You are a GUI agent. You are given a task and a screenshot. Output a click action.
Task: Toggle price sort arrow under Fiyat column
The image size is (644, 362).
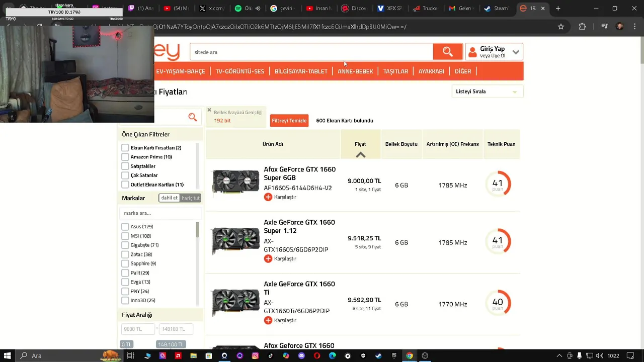[x=360, y=155]
